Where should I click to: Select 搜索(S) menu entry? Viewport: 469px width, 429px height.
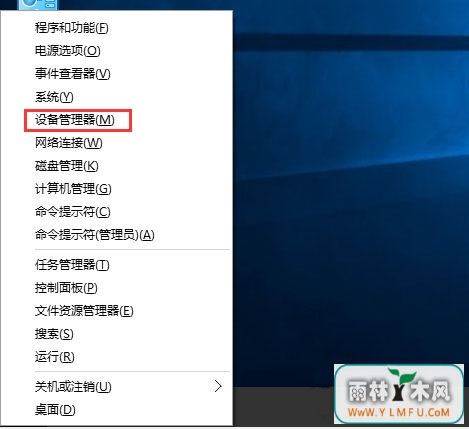pyautogui.click(x=54, y=334)
